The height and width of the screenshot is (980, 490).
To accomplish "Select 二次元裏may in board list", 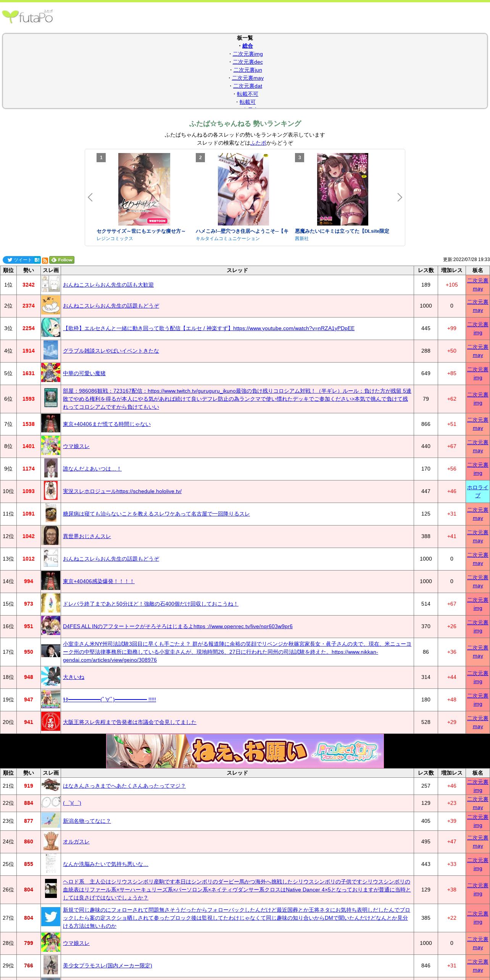I will pos(248,78).
